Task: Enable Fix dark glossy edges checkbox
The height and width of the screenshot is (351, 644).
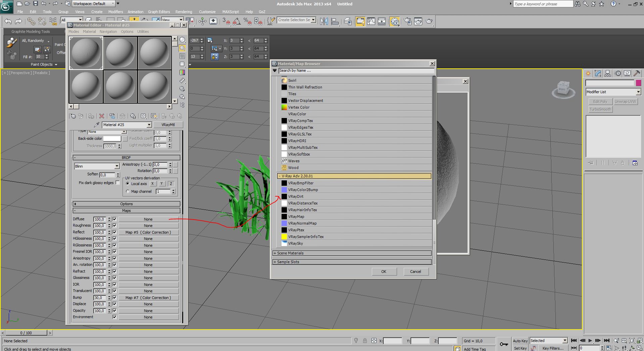Action: (x=118, y=183)
